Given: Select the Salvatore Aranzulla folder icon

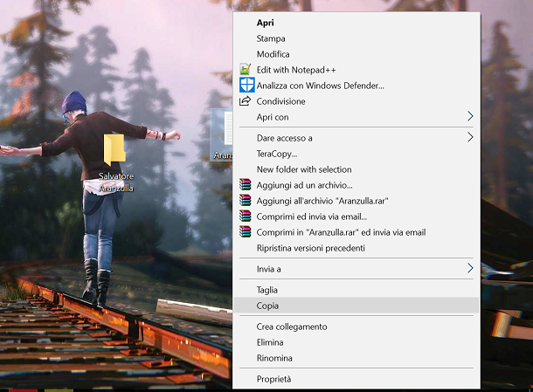Looking at the screenshot, I should point(114,150).
